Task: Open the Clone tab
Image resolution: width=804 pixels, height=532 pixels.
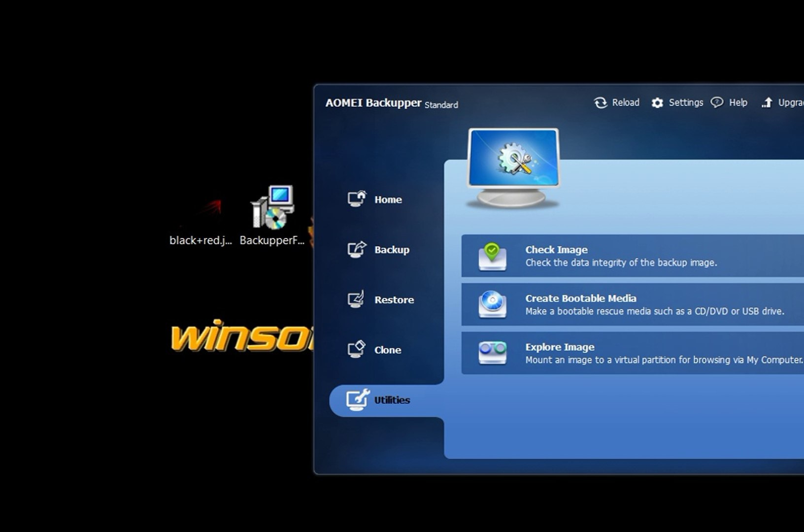Action: coord(388,350)
